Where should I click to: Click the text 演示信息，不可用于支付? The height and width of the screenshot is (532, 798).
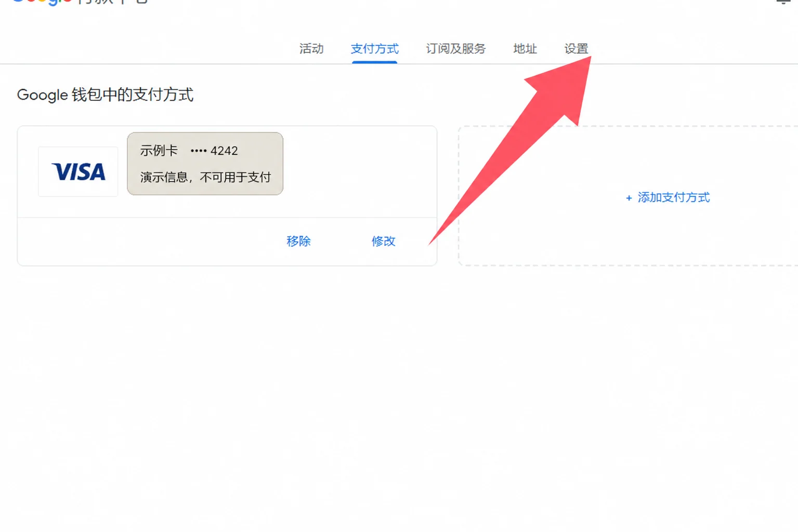[205, 177]
